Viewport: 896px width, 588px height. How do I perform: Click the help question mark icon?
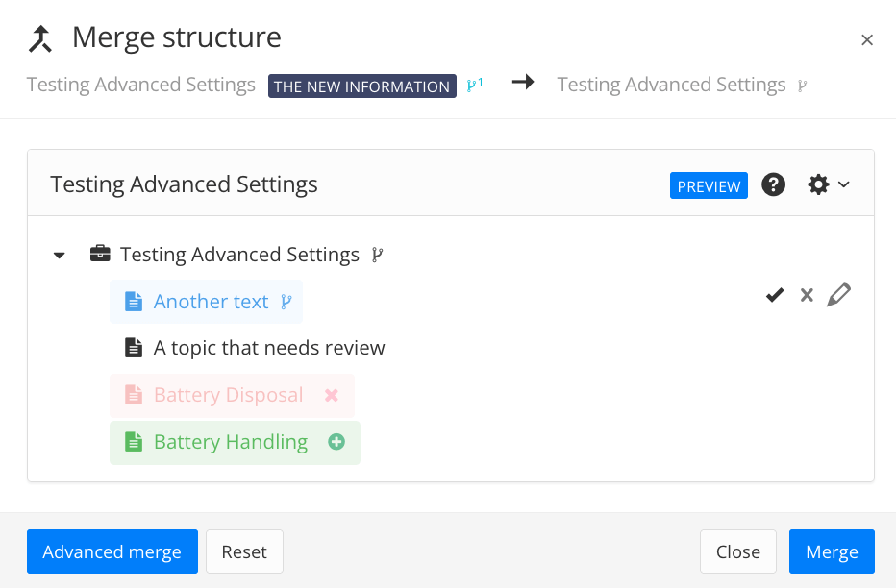point(774,184)
